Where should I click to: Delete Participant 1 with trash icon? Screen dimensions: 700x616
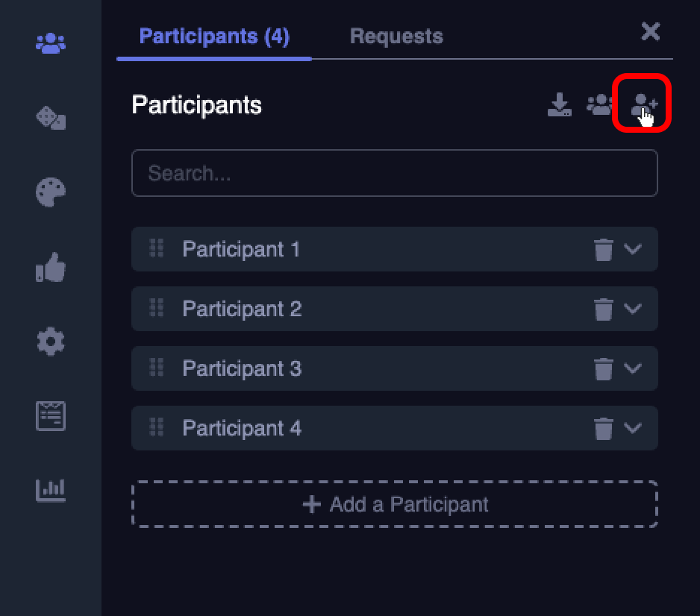[604, 249]
